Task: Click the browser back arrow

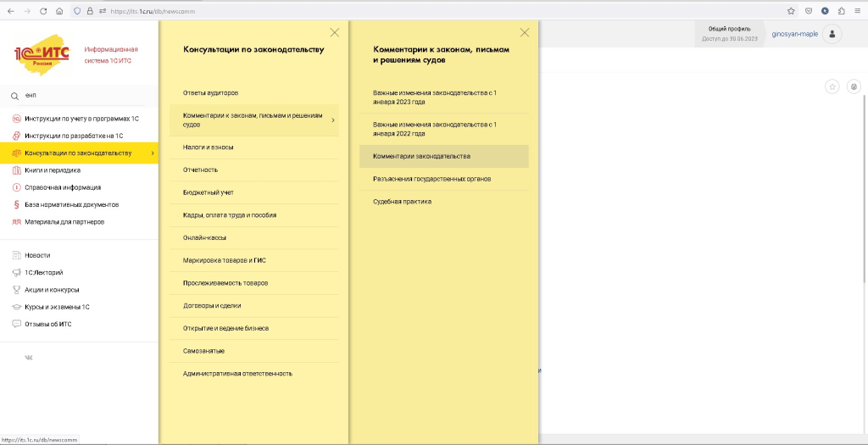Action: pyautogui.click(x=10, y=10)
